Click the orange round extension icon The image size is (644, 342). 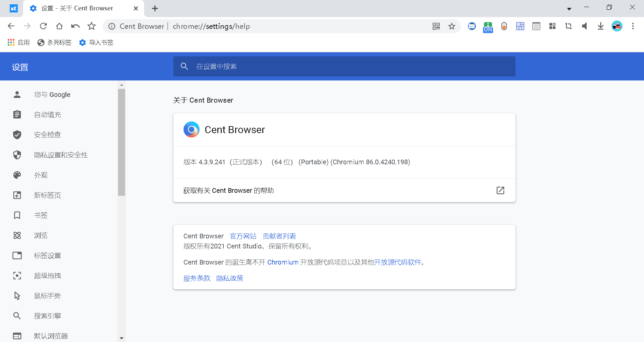[504, 26]
